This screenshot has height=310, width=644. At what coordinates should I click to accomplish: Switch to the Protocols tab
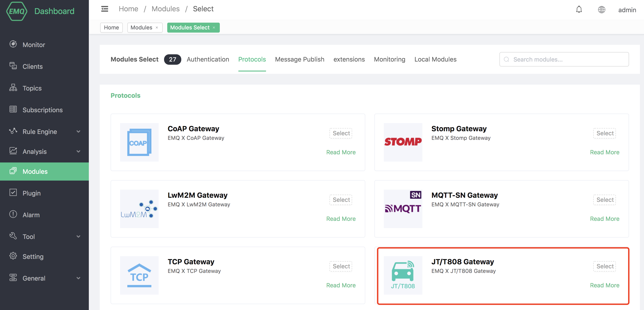(x=252, y=60)
